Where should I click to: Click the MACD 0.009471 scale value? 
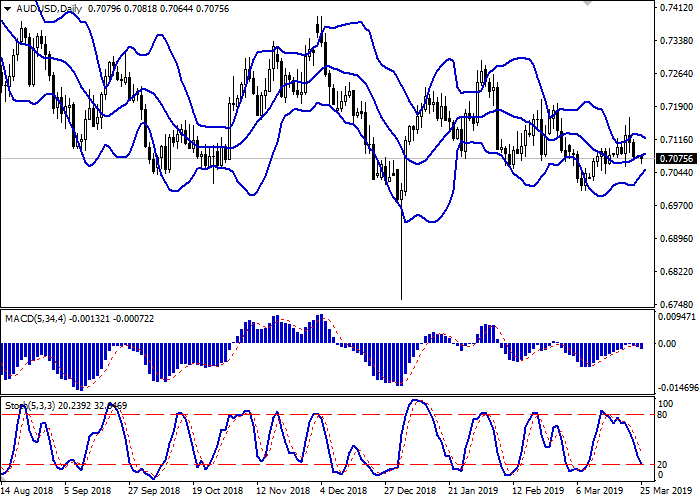(679, 318)
